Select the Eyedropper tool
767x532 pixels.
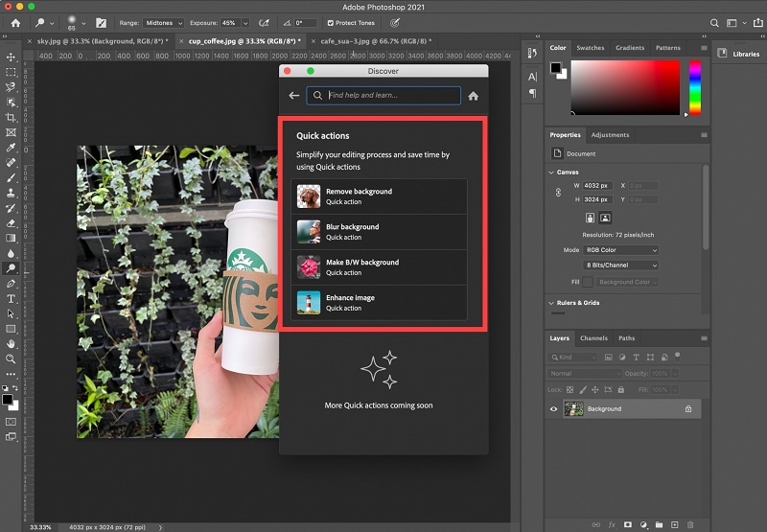11,149
